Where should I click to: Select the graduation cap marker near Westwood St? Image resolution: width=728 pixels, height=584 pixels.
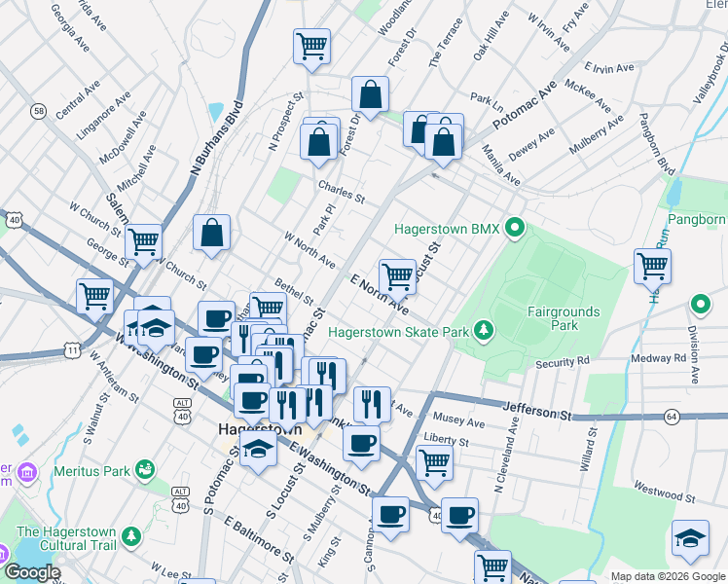(690, 538)
